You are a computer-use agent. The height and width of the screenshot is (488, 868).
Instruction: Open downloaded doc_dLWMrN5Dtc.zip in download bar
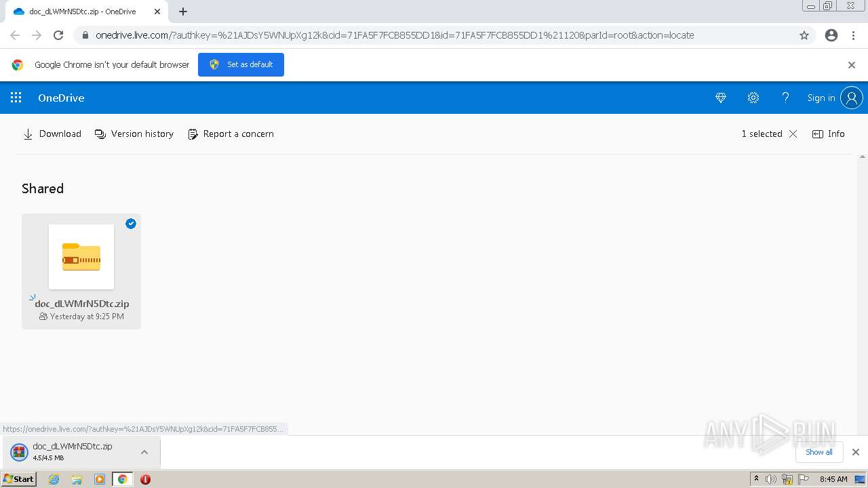click(x=72, y=452)
